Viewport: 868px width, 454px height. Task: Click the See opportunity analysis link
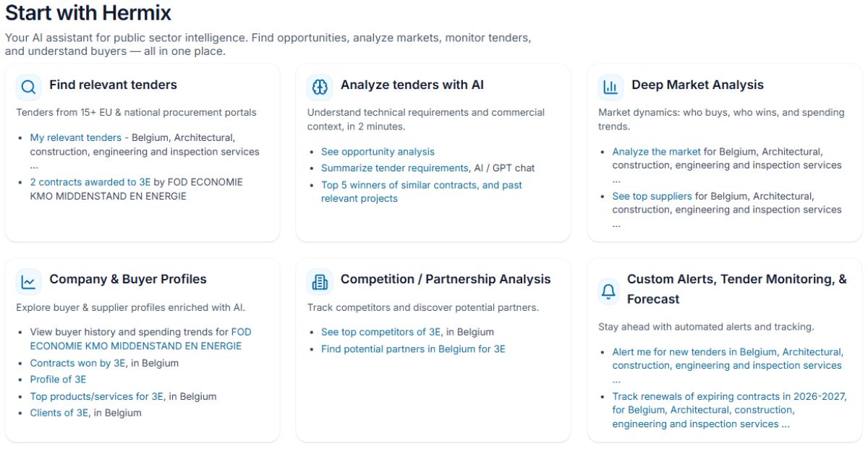378,152
